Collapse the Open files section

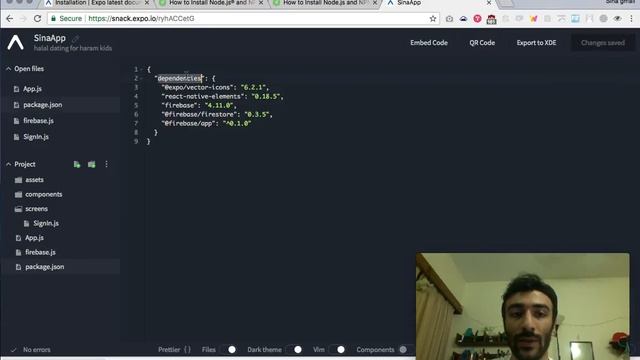pos(9,69)
